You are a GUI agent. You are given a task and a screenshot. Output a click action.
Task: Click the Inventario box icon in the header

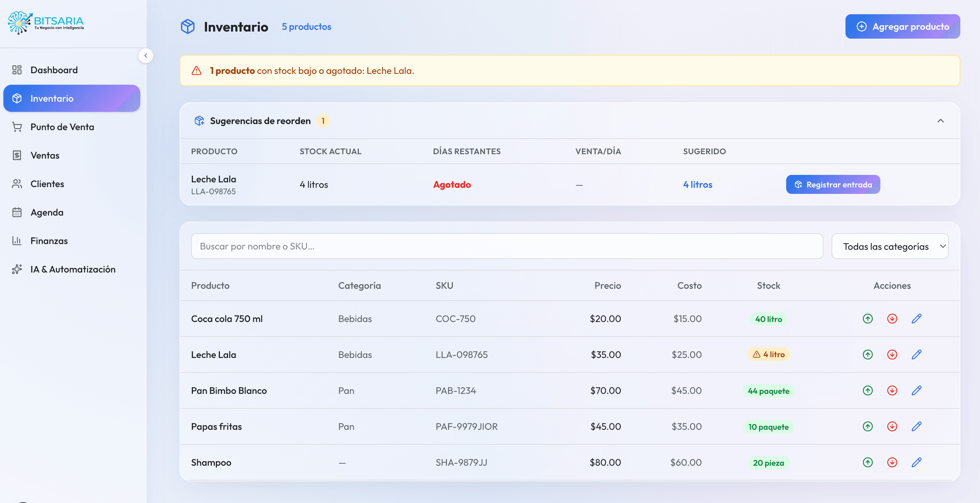188,26
